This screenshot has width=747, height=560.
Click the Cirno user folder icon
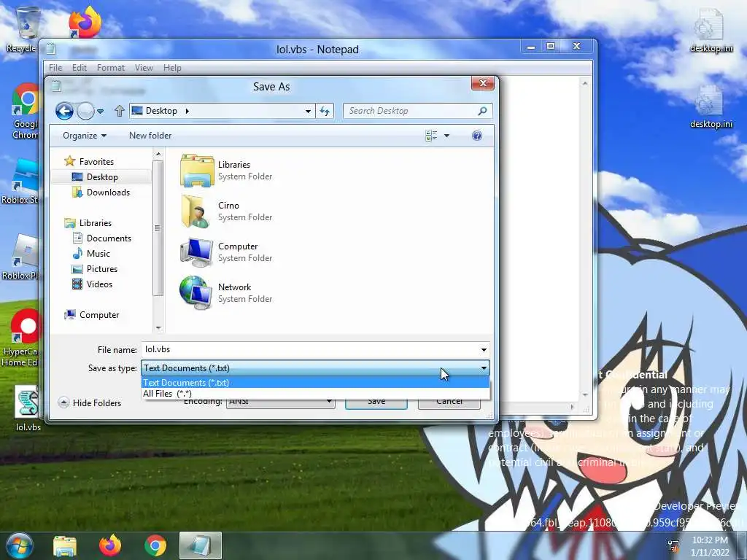[x=196, y=211]
